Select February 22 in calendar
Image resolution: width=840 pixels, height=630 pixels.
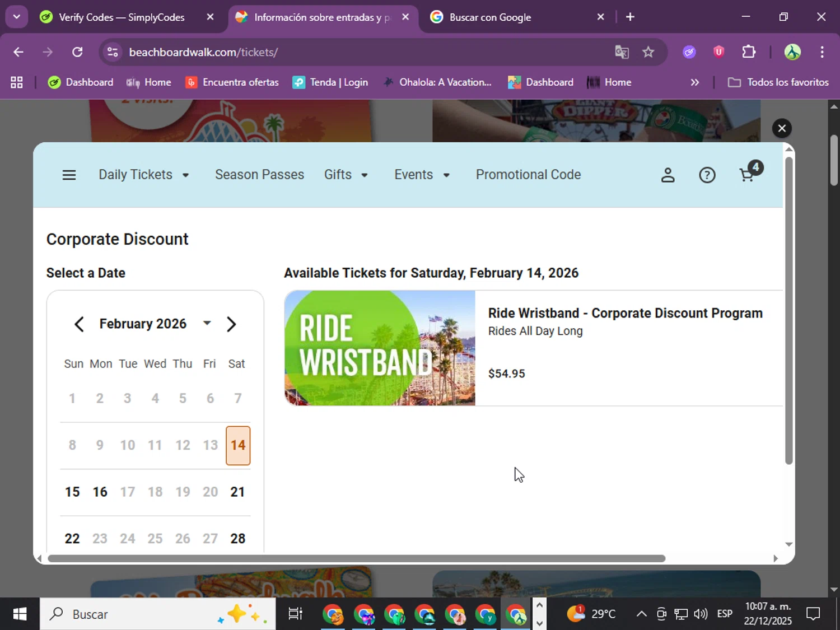click(x=72, y=539)
